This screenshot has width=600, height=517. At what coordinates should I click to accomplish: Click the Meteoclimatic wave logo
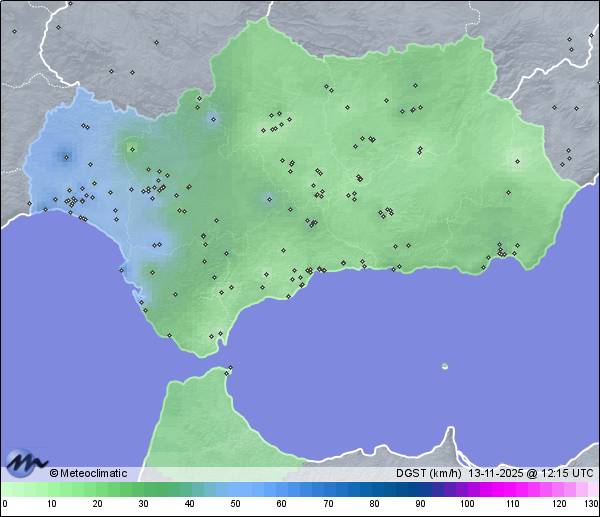point(27,463)
